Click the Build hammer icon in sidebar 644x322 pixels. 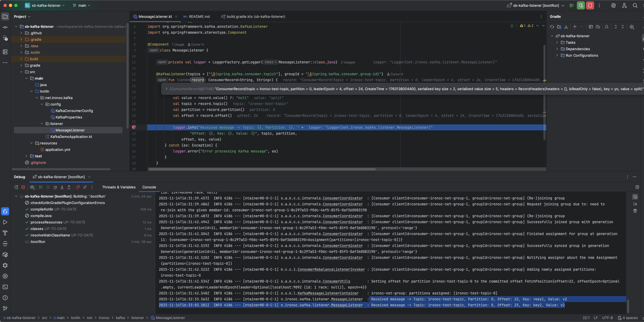pos(5,232)
